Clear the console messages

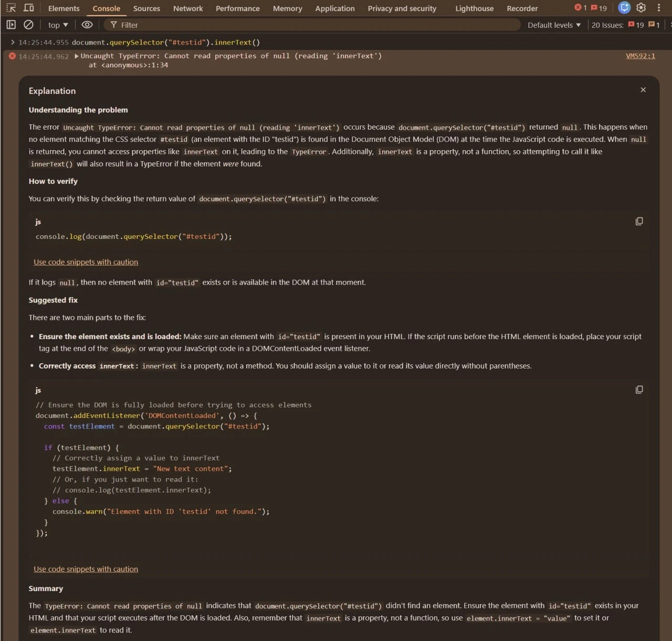pos(29,24)
